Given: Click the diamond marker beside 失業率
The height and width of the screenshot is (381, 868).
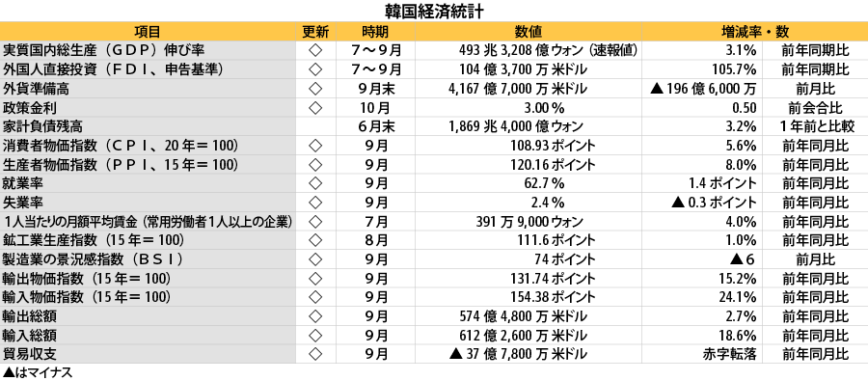Looking at the screenshot, I should [x=315, y=203].
